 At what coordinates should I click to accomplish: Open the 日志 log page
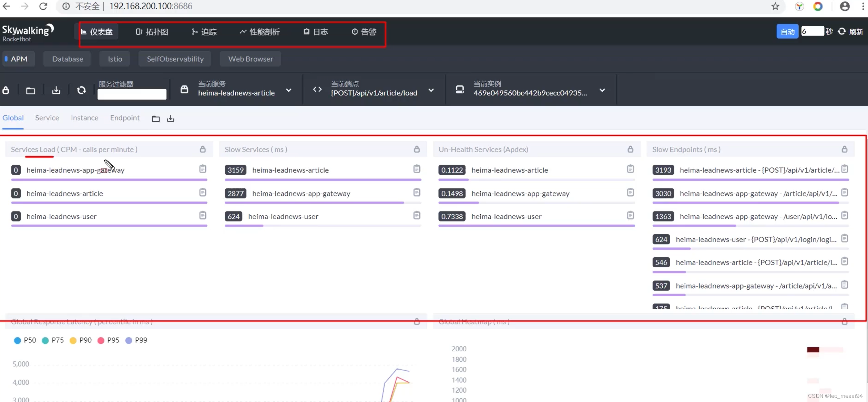coord(316,32)
